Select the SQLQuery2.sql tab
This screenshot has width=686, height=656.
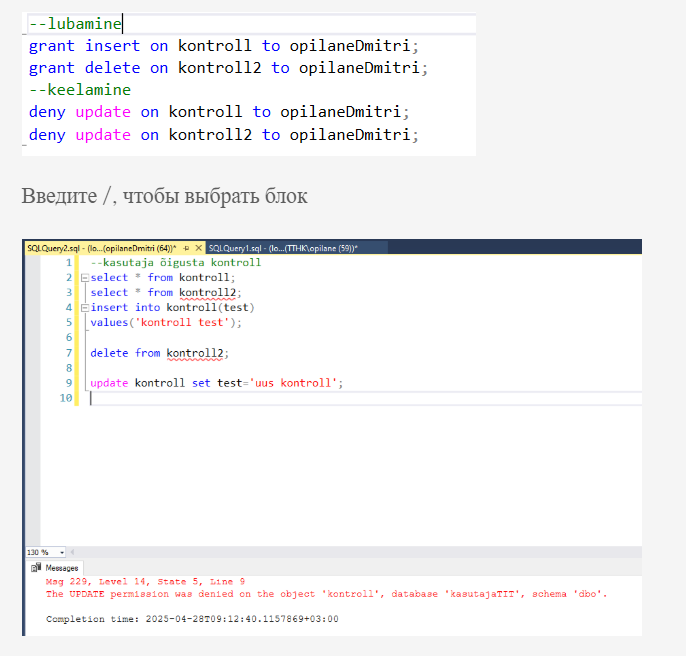pos(100,248)
